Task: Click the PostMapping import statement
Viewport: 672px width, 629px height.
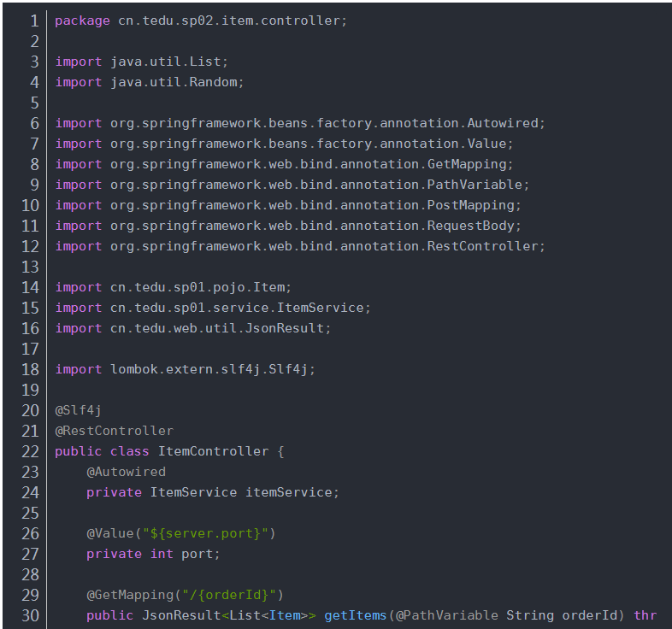Action: click(x=288, y=205)
